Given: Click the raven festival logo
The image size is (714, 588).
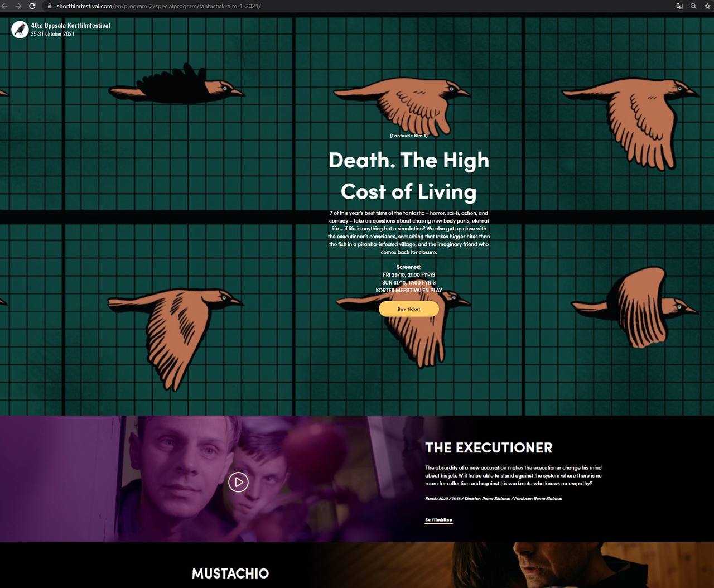Looking at the screenshot, I should (20, 30).
